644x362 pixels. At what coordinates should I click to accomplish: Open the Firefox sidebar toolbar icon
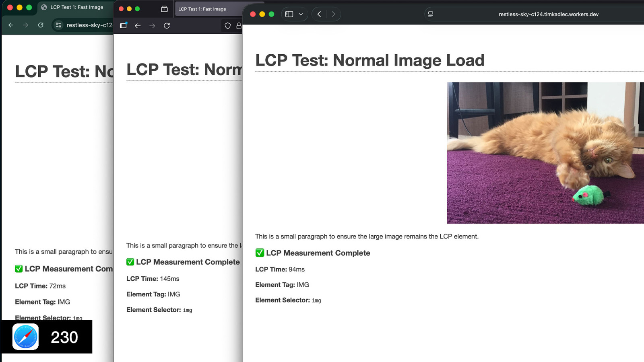coord(124,26)
